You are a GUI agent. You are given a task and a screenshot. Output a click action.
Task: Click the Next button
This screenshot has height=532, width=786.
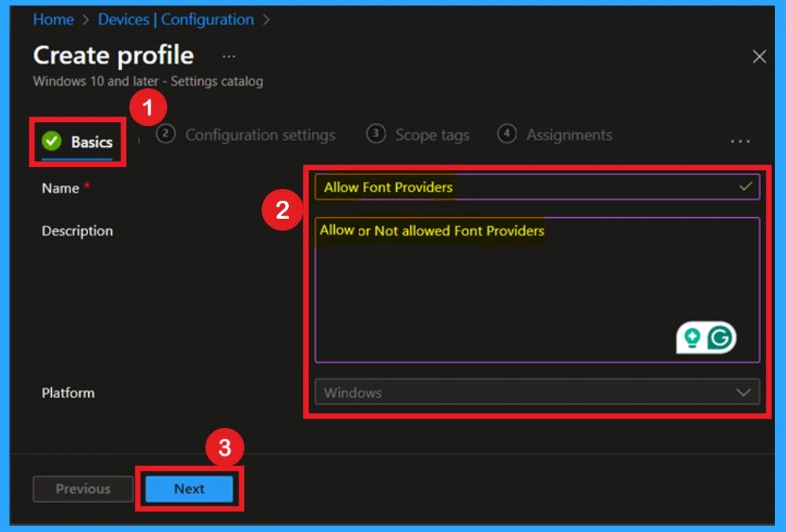(190, 489)
